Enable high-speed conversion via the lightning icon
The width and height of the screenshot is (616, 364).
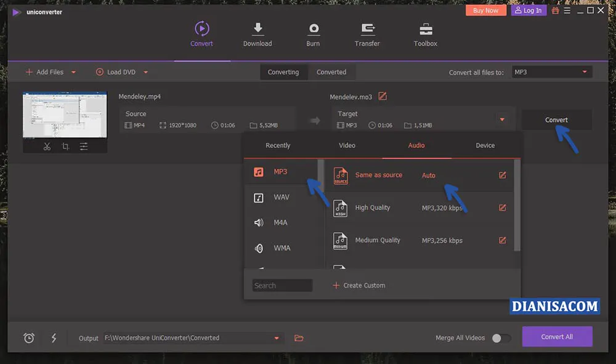point(54,338)
